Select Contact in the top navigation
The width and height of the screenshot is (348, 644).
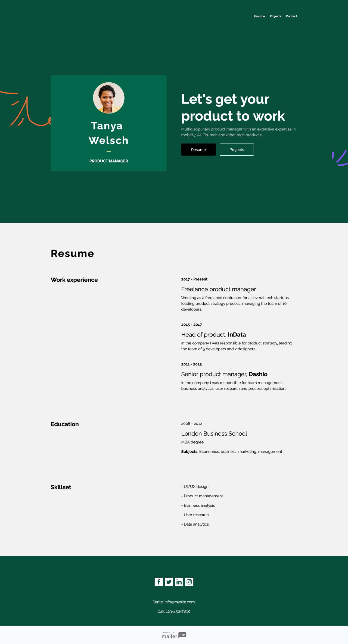(291, 16)
